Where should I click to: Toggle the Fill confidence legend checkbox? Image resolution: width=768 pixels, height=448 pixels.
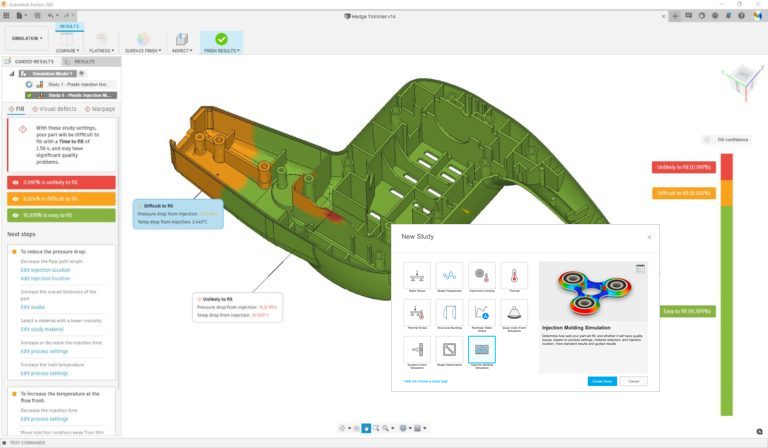click(x=707, y=140)
